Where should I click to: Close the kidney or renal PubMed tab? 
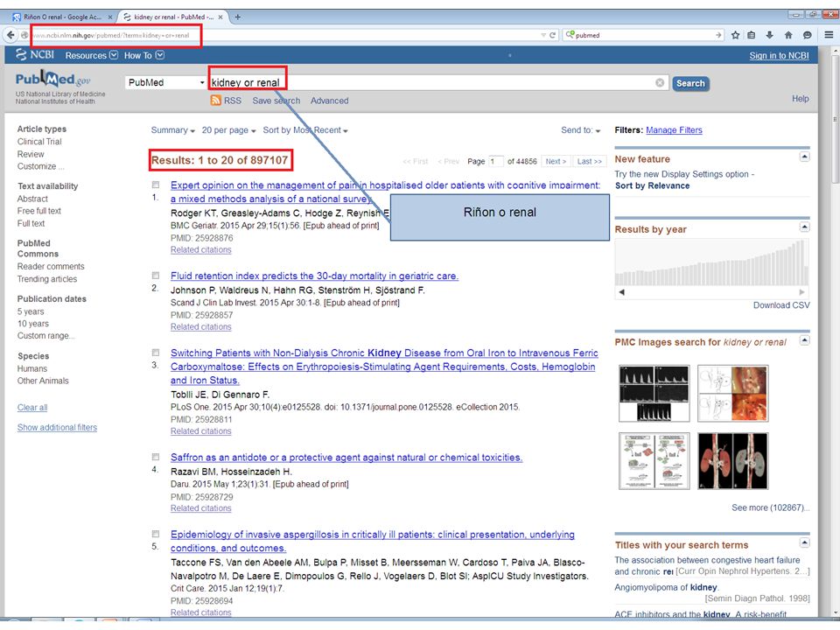pyautogui.click(x=220, y=17)
